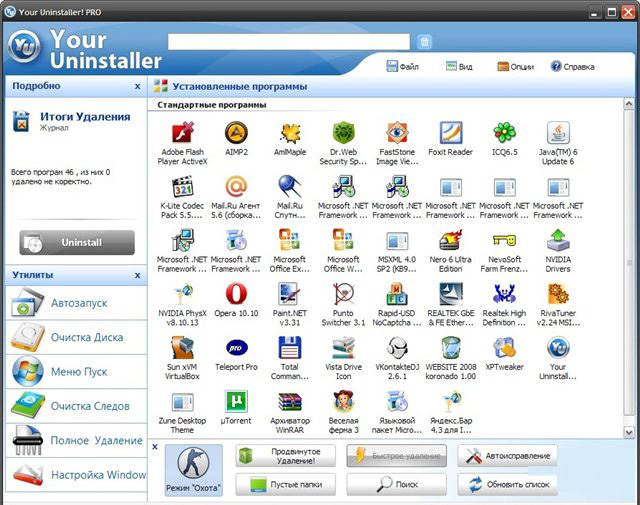This screenshot has height=505, width=640.
Task: Choose Mail.Ru Агент program icon
Action: (x=236, y=187)
